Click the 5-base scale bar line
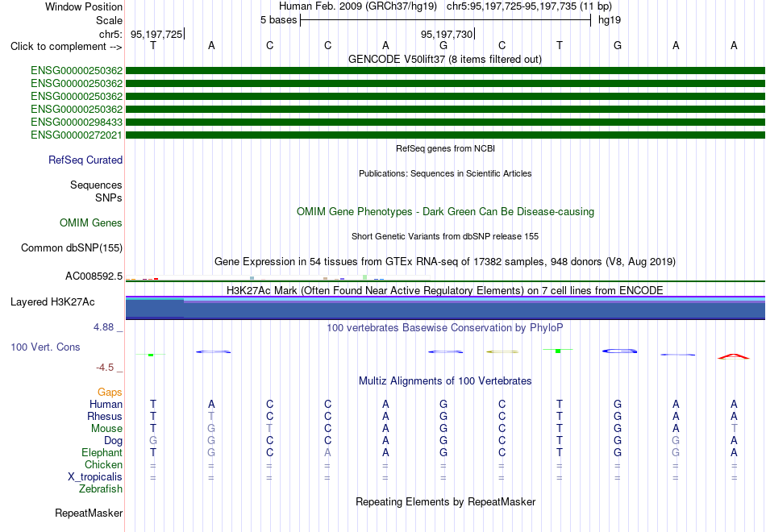Image resolution: width=766 pixels, height=532 pixels. pyautogui.click(x=446, y=20)
